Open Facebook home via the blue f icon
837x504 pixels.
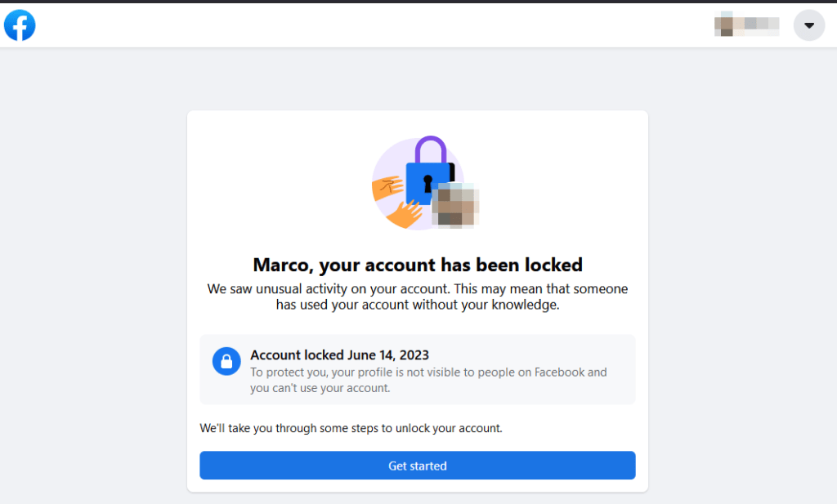[x=19, y=25]
